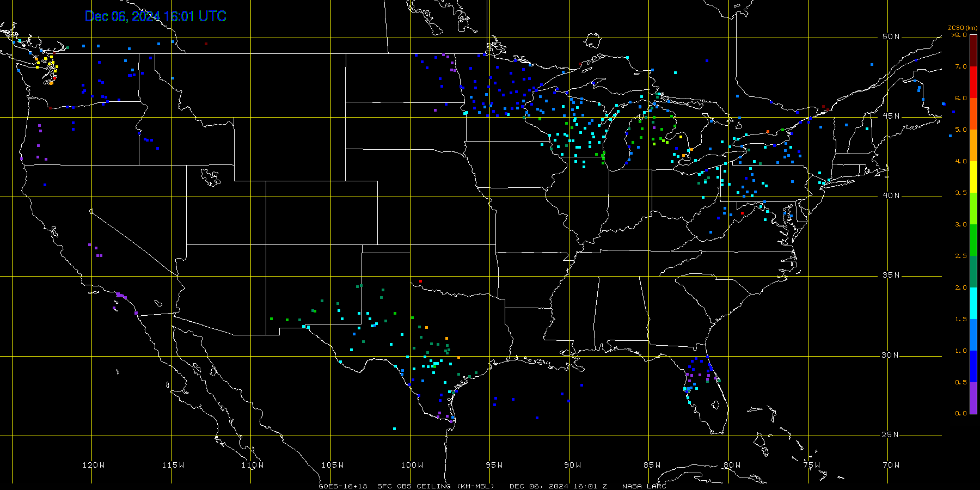Click the DEC 06, 2024 16:01 Z footer date
Viewport: 980px width, 490px height.
click(558, 486)
